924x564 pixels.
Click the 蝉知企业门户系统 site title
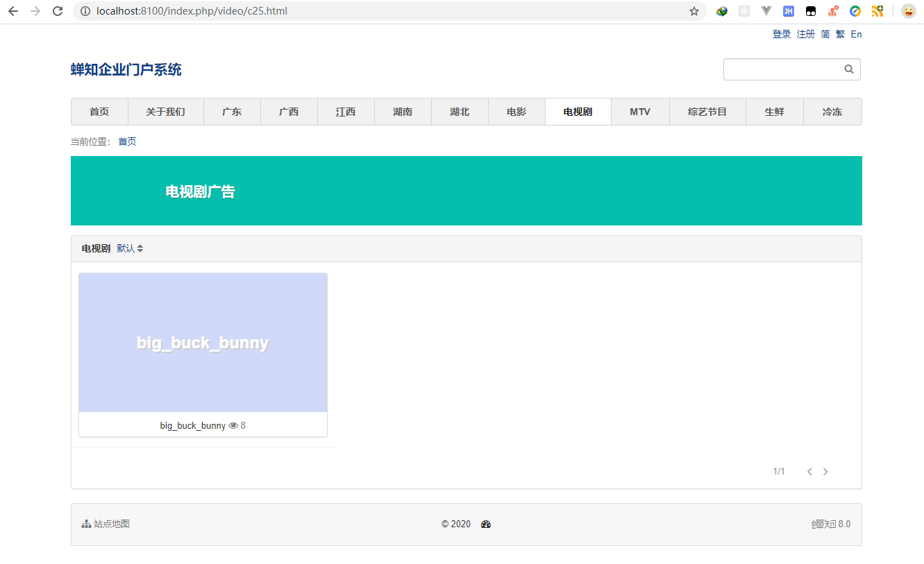[x=126, y=69]
